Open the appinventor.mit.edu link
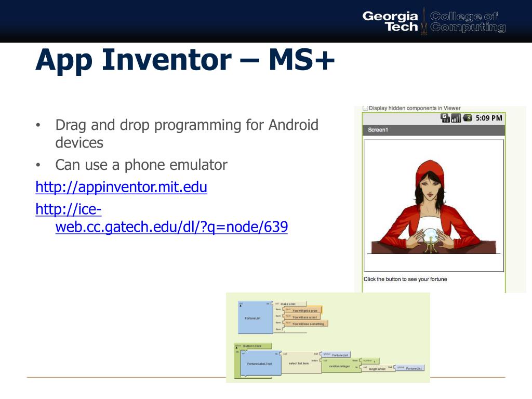Viewport: 532px width, 399px height. [121, 187]
